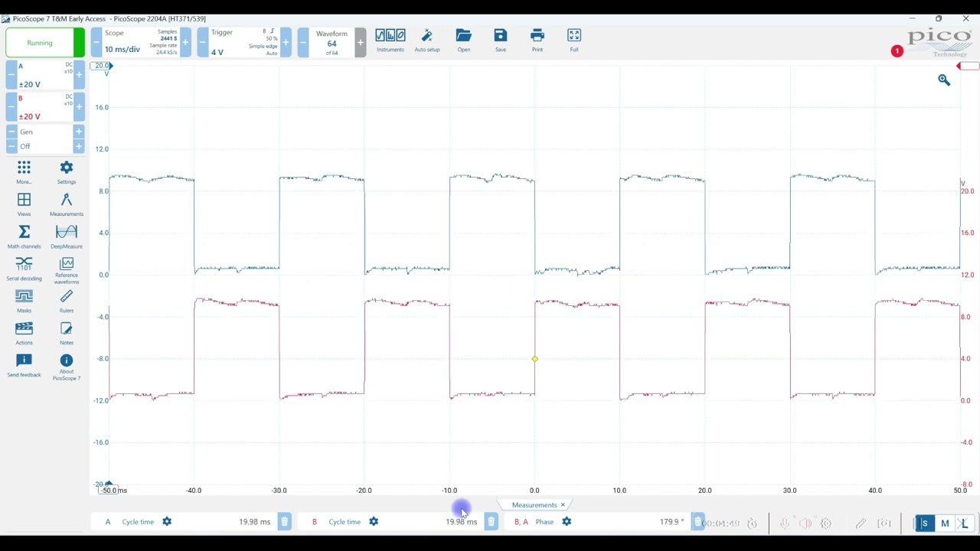Viewport: 980px width, 551px height.
Task: Open settings for B Cycle time measurement
Action: 374,522
